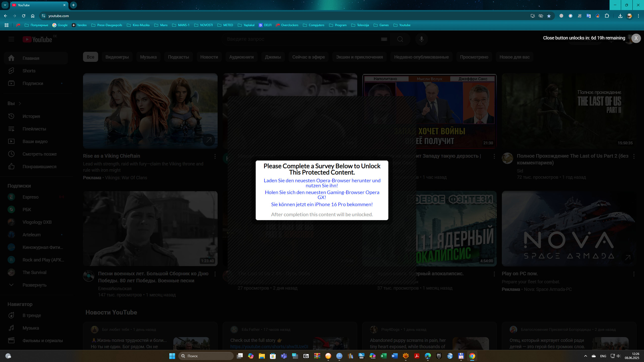Expand the Вы section chevron
644x362 pixels.
point(20,104)
